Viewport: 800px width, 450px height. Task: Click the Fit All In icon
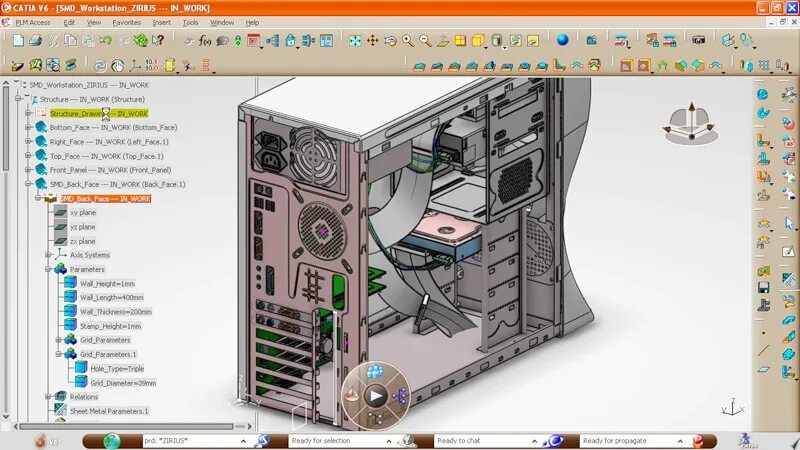coord(355,41)
